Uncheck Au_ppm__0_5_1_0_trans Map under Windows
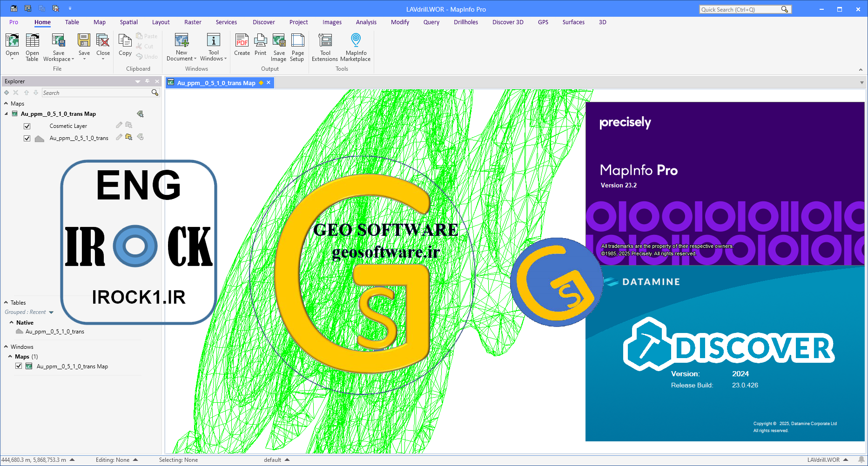The image size is (868, 466). (19, 366)
